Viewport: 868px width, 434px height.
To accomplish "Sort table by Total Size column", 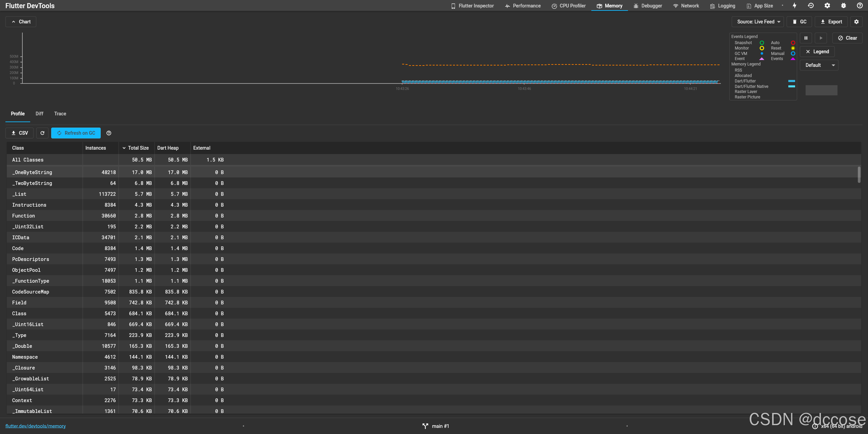I will 138,148.
